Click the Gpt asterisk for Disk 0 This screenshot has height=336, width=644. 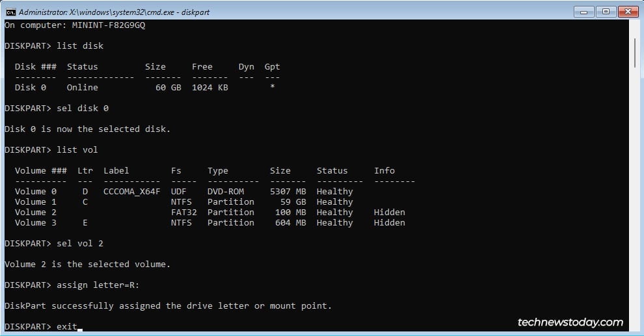[273, 86]
